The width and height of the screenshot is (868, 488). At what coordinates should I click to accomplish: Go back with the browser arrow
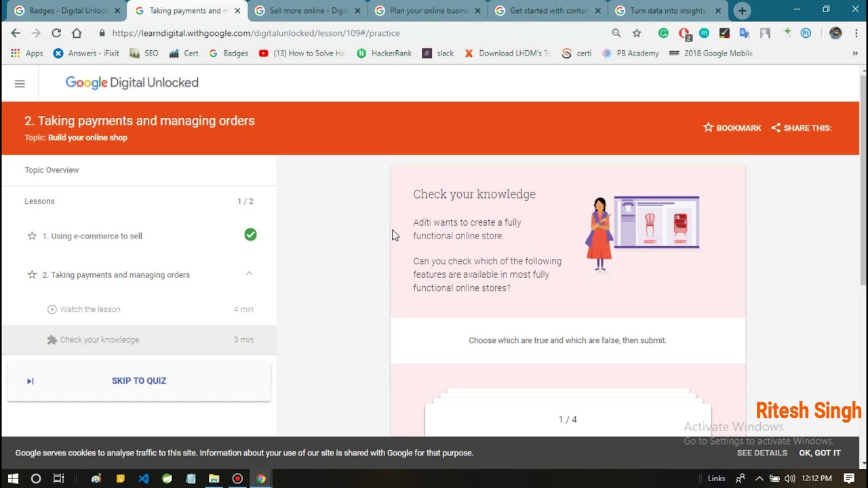click(16, 33)
